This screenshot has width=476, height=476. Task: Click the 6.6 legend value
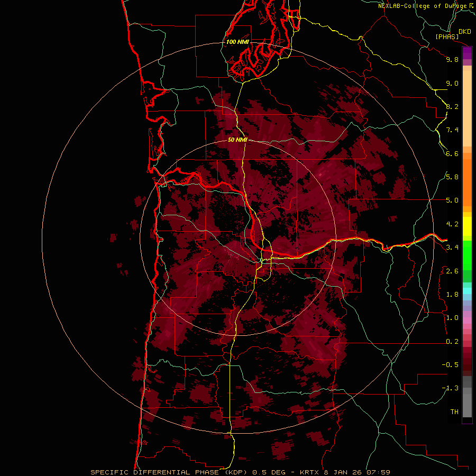click(452, 153)
